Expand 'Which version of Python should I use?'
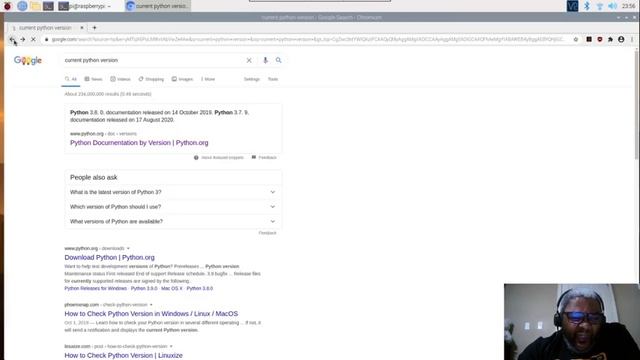Image resolution: width=640 pixels, height=360 pixels. [173, 207]
